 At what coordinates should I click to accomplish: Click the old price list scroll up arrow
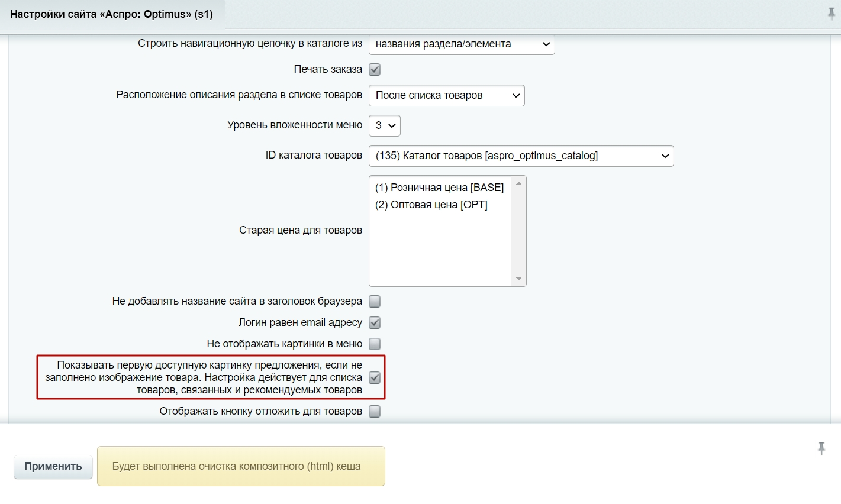point(518,183)
